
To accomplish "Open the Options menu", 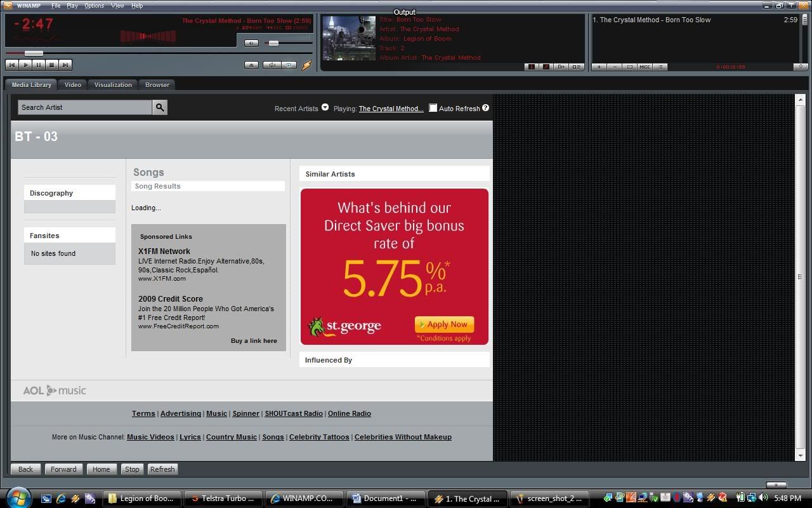I will click(94, 6).
